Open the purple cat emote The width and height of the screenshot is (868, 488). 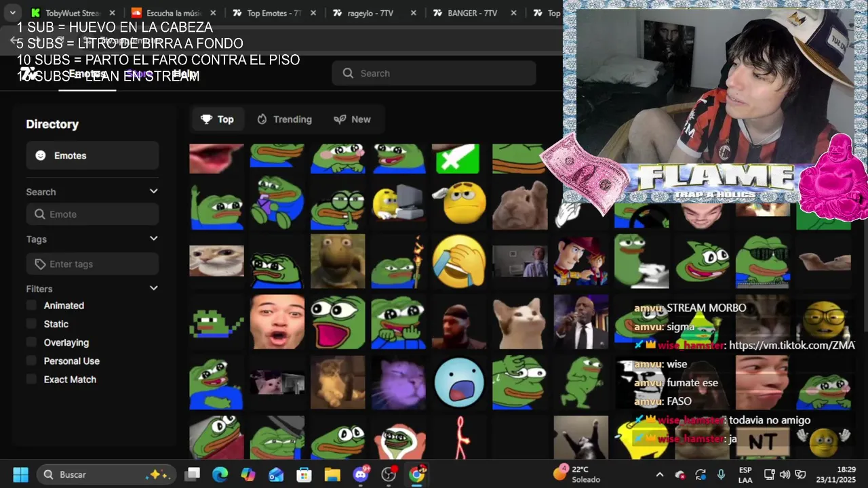pyautogui.click(x=399, y=383)
